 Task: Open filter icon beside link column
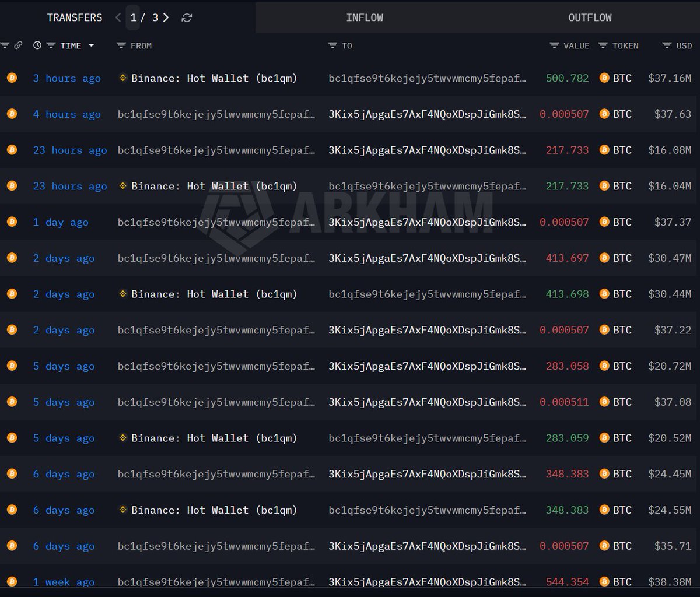tap(5, 45)
